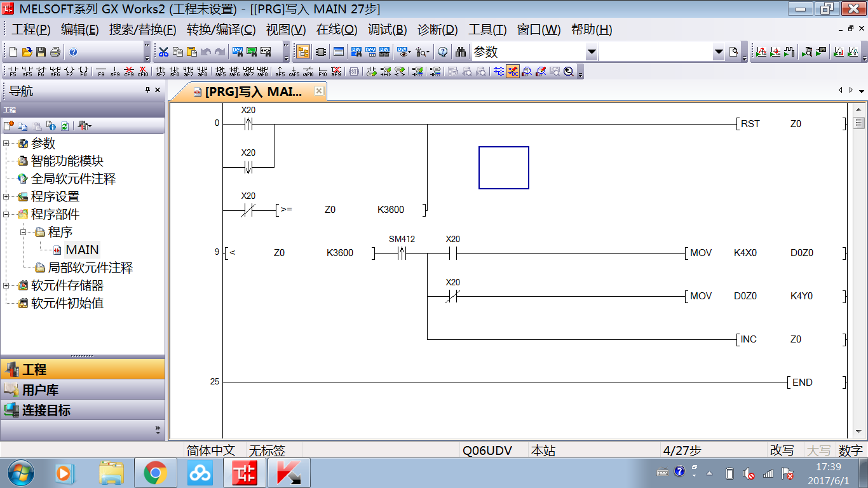Screen dimensions: 868x488
Task: Open the 在线(O) menu
Action: click(x=337, y=29)
